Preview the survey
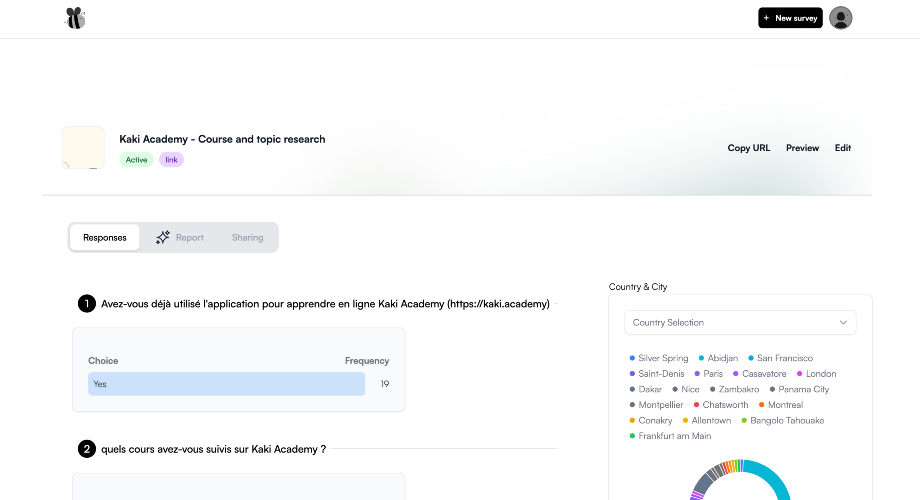The height and width of the screenshot is (500, 920). pos(802,148)
